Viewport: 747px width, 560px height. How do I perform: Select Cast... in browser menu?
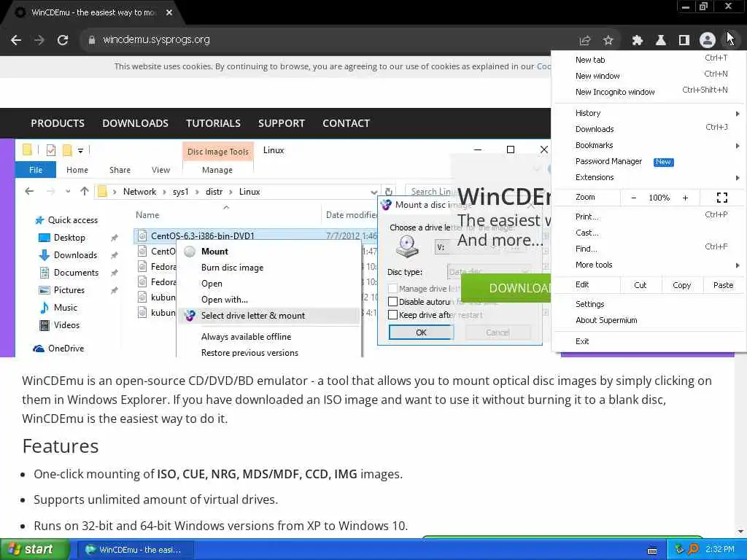[x=649, y=233]
